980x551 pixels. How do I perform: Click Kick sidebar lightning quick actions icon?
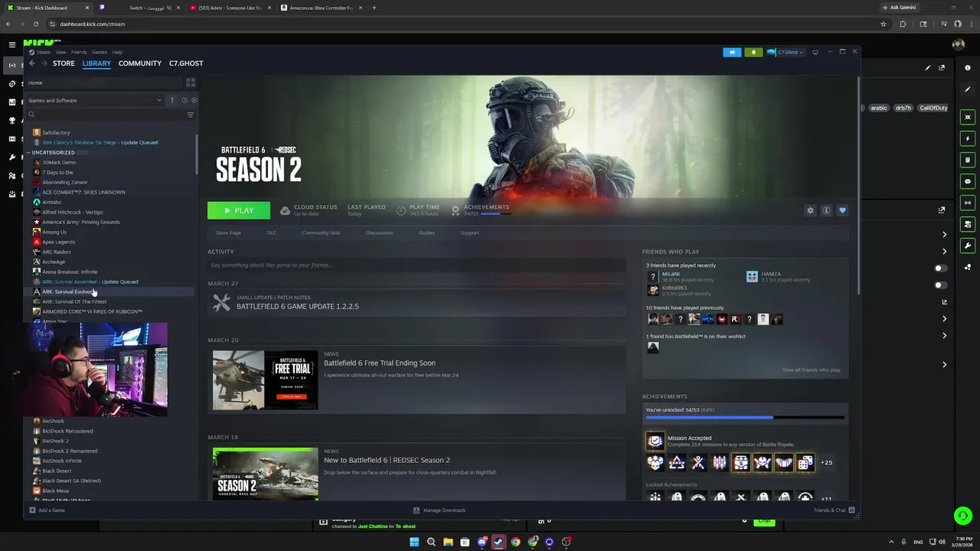coord(968,139)
